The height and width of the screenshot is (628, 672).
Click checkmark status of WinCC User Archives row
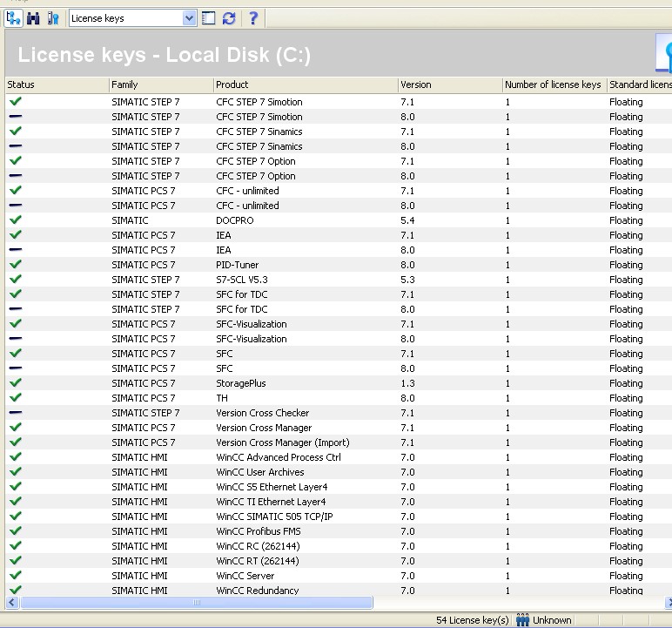click(x=16, y=472)
